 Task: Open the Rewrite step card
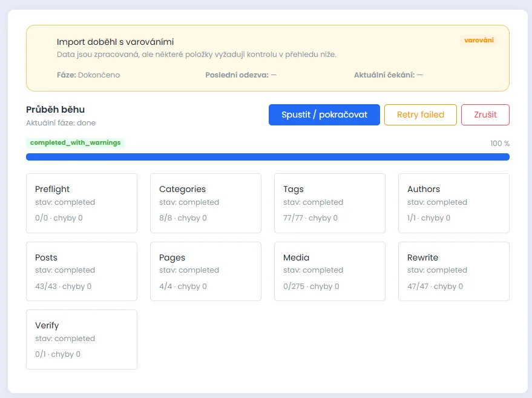[x=454, y=271]
